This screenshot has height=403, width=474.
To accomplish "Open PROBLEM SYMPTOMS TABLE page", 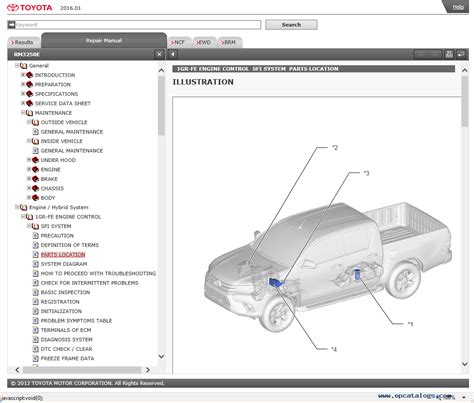I will (76, 321).
